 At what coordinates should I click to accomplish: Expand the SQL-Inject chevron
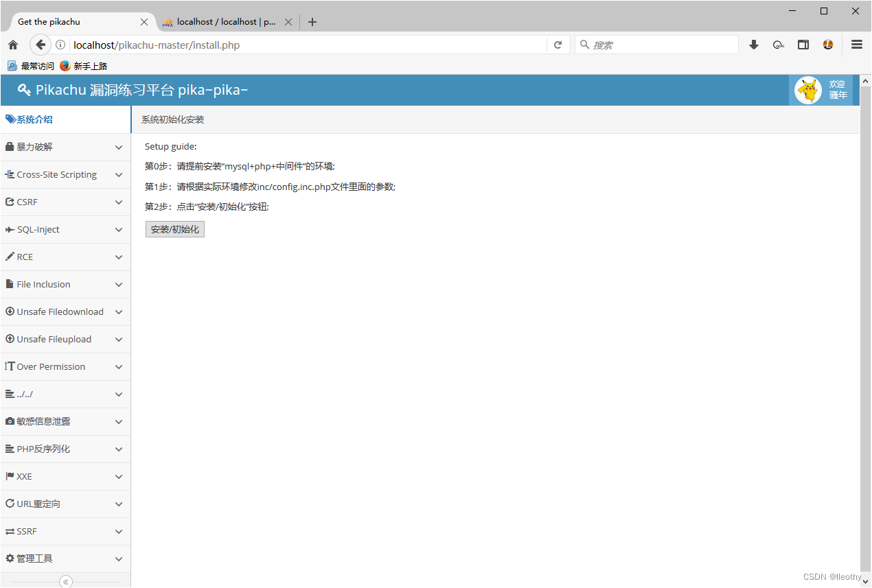tap(119, 230)
